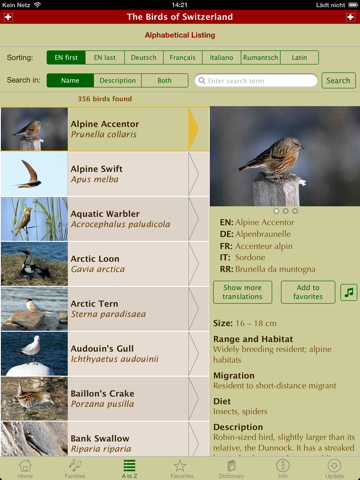
Task: Open the Dictionary book icon
Action: pos(231,465)
